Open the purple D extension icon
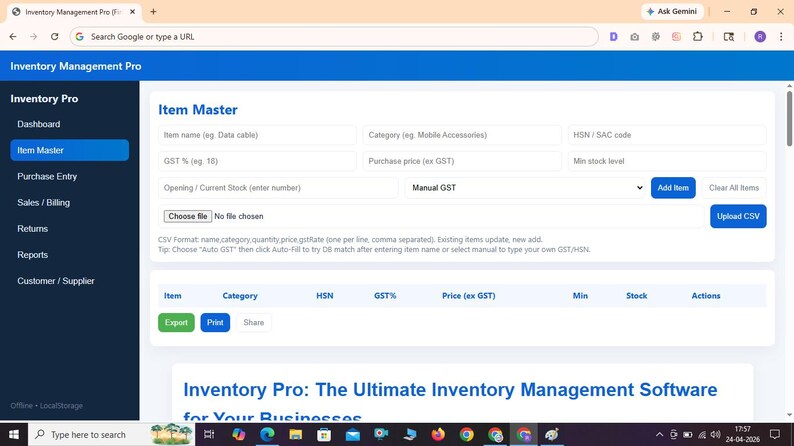 pos(613,36)
